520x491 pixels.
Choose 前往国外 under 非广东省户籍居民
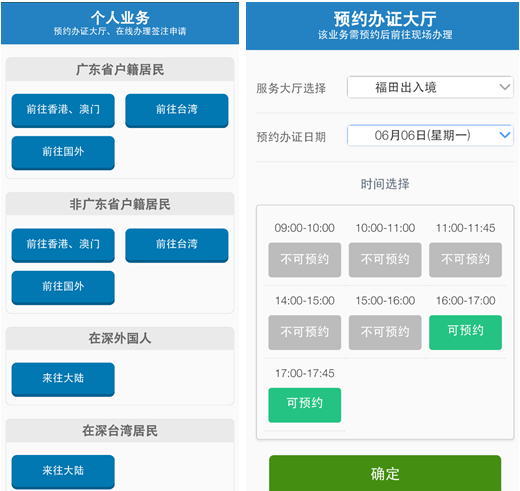[x=63, y=287]
